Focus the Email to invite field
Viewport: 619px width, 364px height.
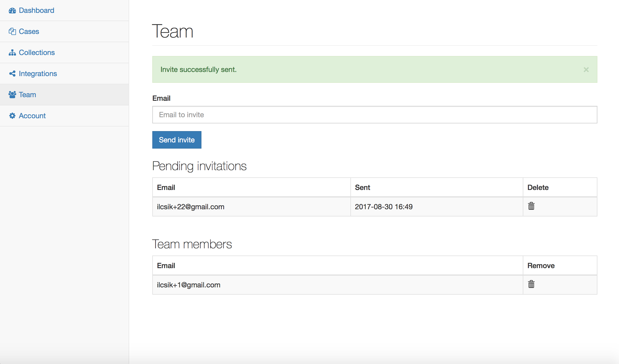pos(374,115)
